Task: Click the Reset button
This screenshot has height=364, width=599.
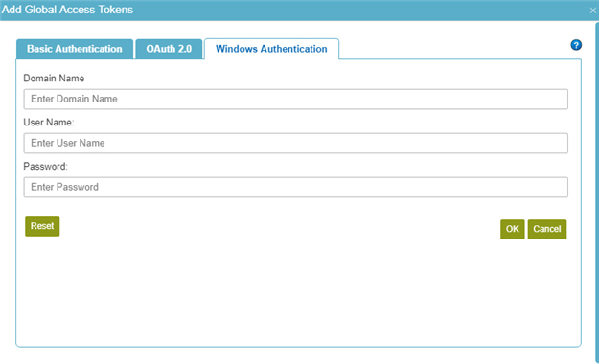Action: 42,226
